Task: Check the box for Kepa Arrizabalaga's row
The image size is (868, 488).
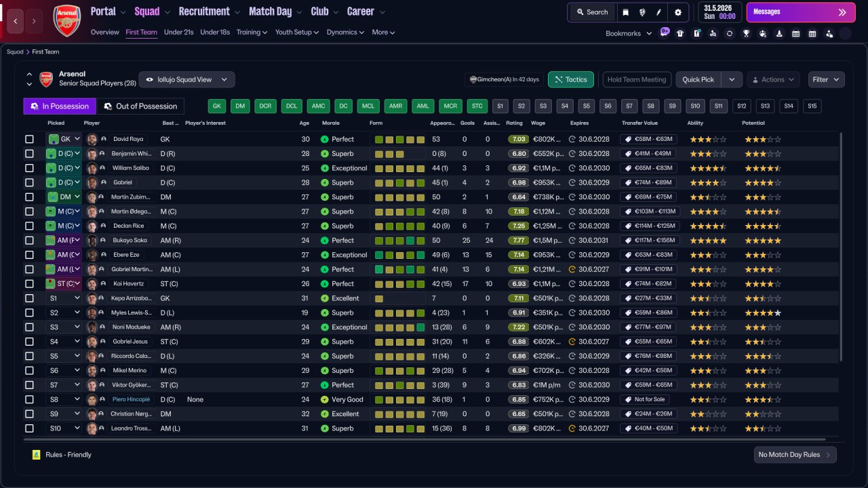Action: 29,298
